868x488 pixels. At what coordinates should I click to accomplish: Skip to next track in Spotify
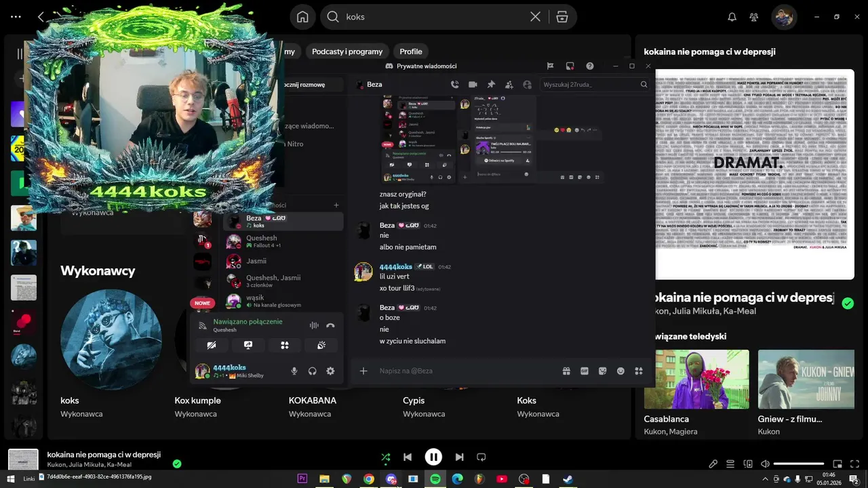[459, 457]
